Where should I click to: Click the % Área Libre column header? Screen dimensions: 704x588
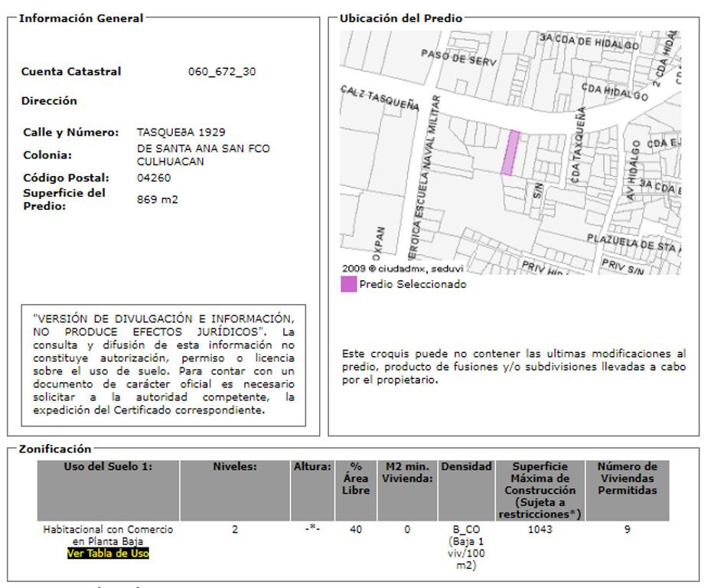[356, 490]
